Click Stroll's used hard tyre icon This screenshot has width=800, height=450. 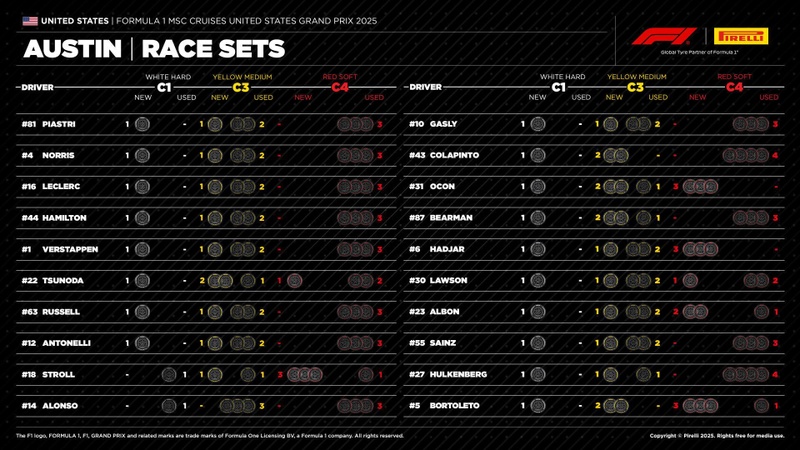point(168,374)
